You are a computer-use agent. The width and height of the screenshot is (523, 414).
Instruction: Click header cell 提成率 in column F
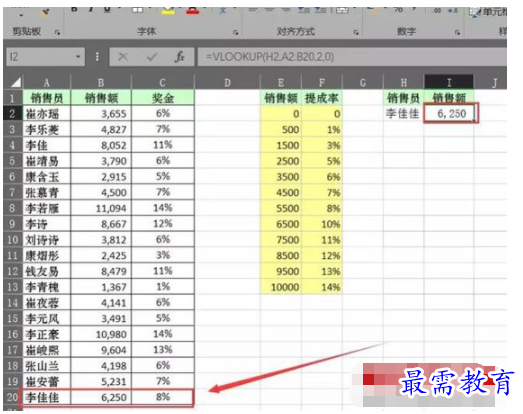tap(322, 98)
